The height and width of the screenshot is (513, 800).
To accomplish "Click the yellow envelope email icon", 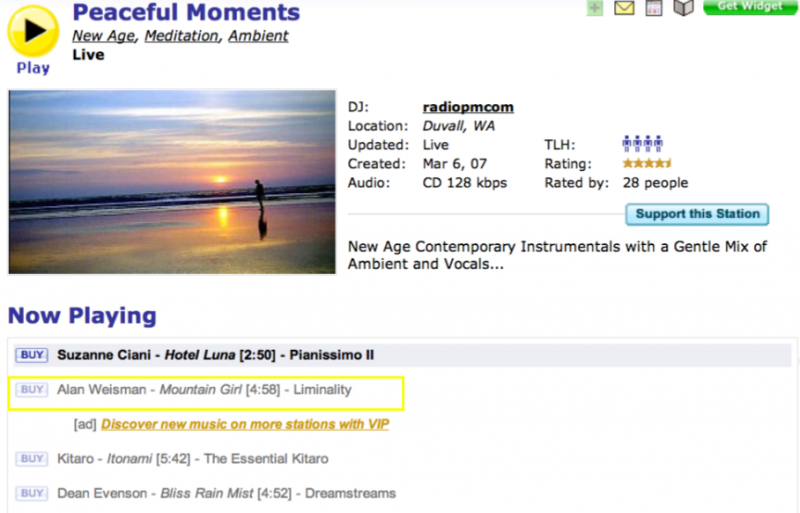I will (624, 8).
